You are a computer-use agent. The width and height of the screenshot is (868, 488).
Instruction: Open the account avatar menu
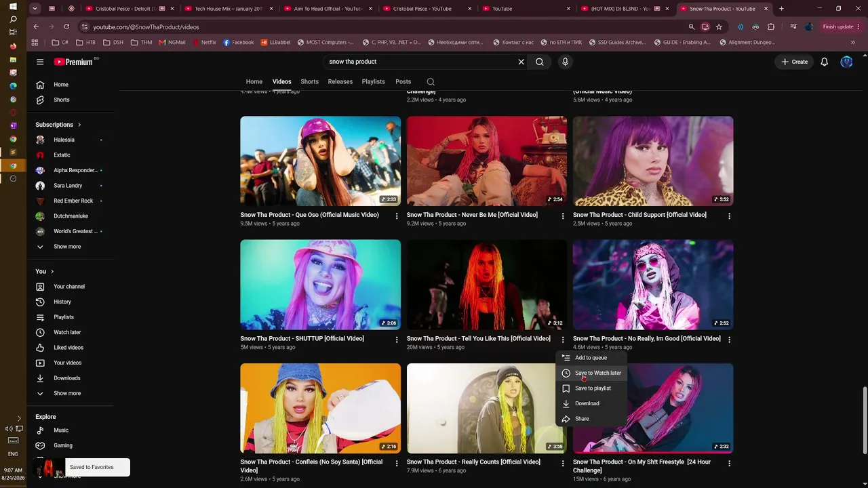(846, 62)
